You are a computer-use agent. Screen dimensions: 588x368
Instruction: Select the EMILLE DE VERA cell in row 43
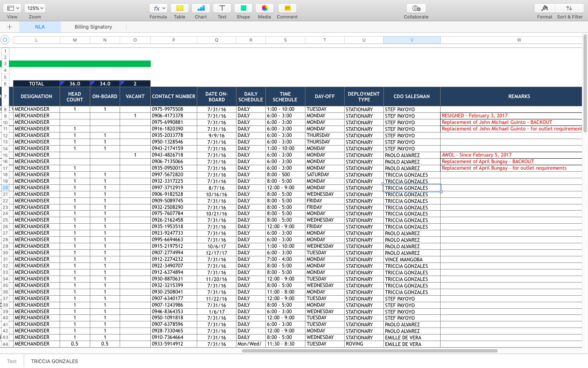412,337
